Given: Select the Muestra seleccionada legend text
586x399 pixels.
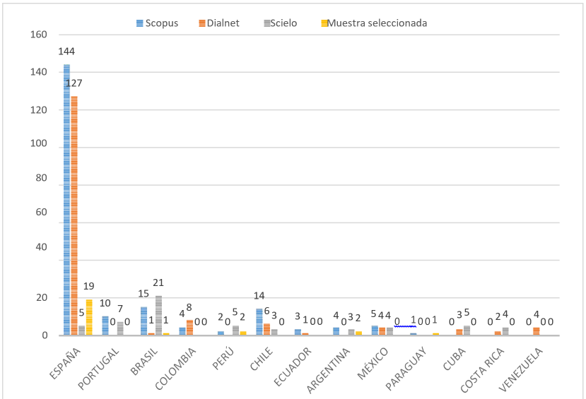Looking at the screenshot, I should pos(377,23).
